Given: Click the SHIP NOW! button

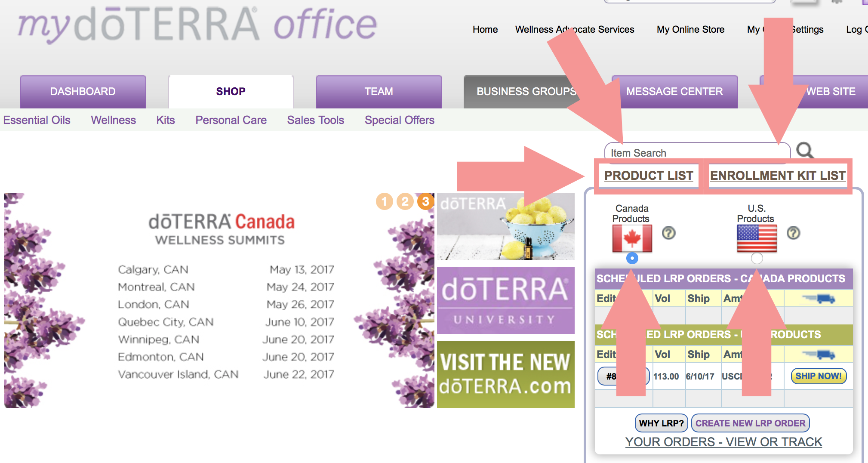Looking at the screenshot, I should pyautogui.click(x=819, y=376).
